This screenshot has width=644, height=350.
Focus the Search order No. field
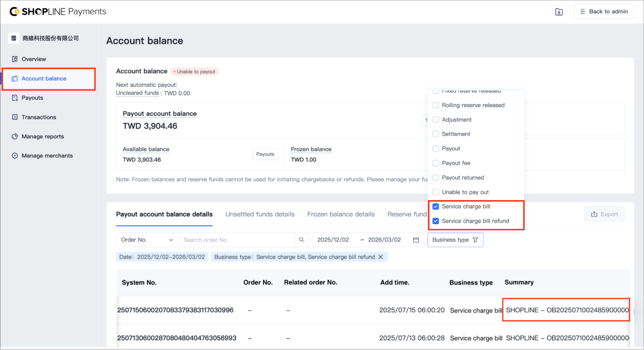237,240
